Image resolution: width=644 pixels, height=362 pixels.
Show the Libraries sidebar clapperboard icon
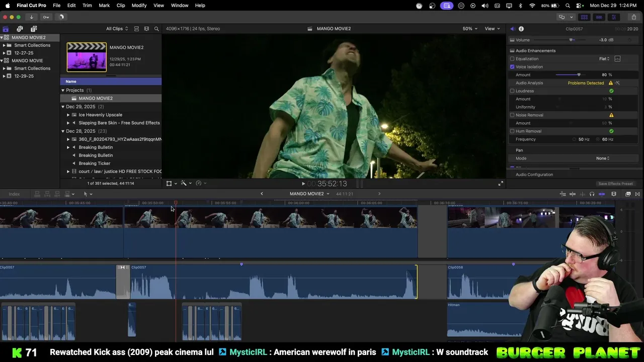click(x=6, y=29)
